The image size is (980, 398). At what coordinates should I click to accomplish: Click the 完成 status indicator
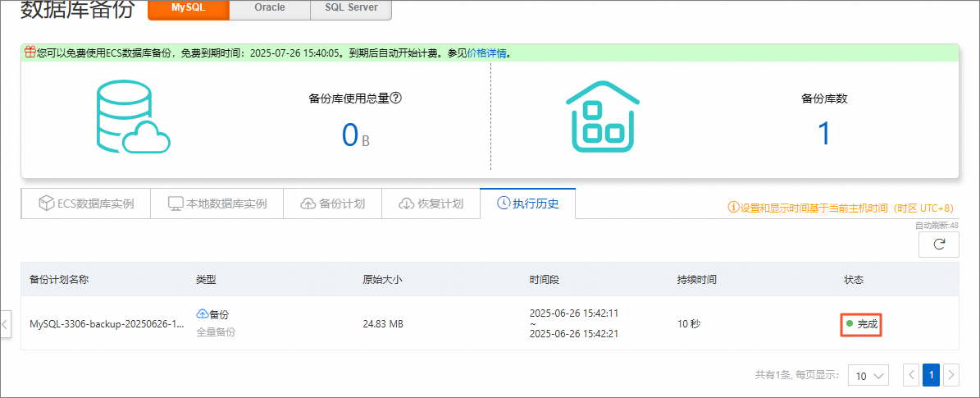click(x=860, y=324)
